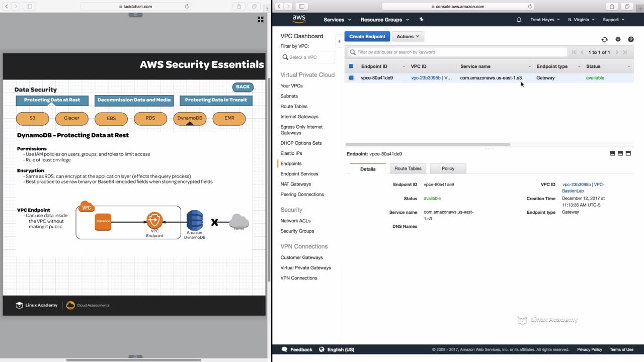The height and width of the screenshot is (362, 644).
Task: Select the Decommission Data and Media slide tab
Action: tap(134, 100)
